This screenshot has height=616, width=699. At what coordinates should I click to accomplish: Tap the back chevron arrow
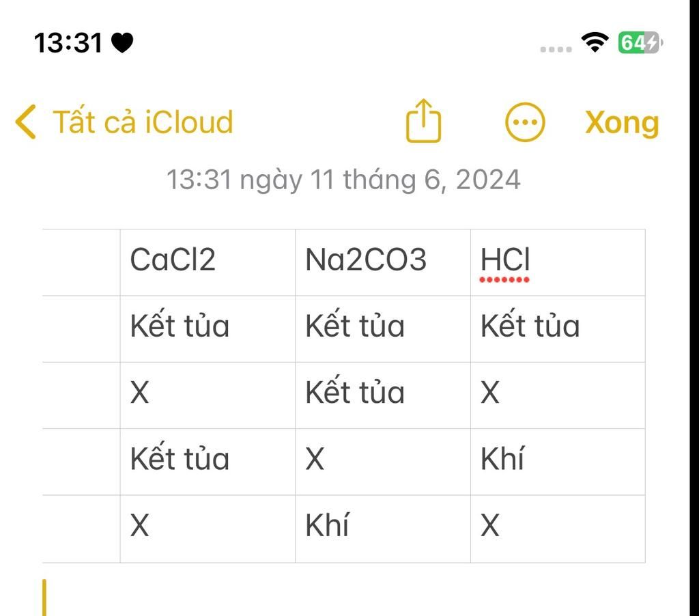[25, 123]
